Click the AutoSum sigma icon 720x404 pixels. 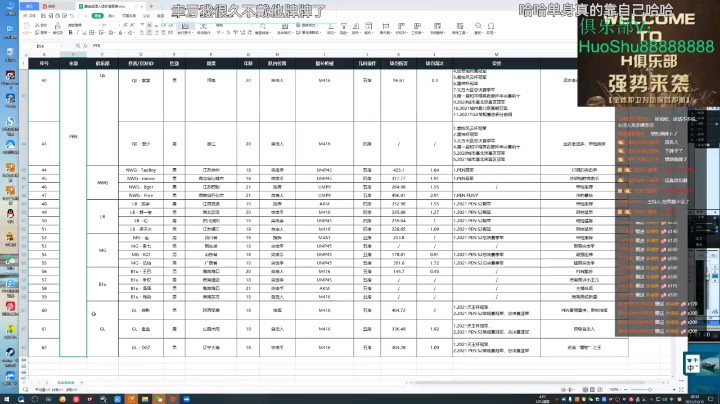pos(331,26)
